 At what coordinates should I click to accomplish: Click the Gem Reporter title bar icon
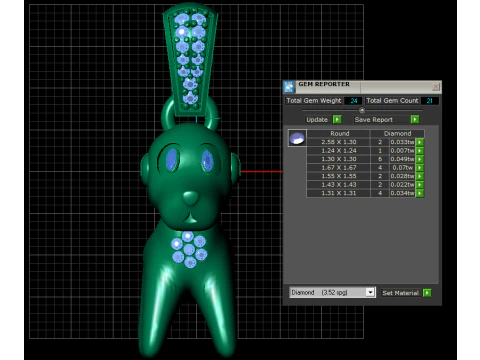click(289, 87)
